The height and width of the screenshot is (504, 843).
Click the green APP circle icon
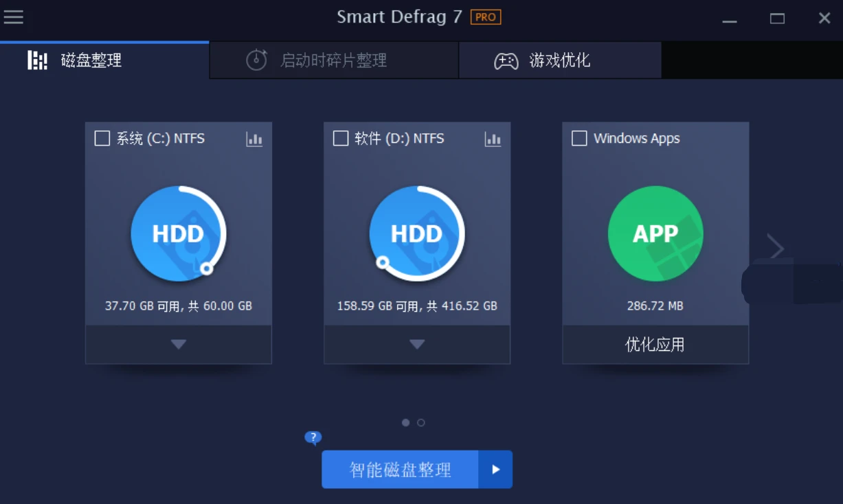click(655, 233)
